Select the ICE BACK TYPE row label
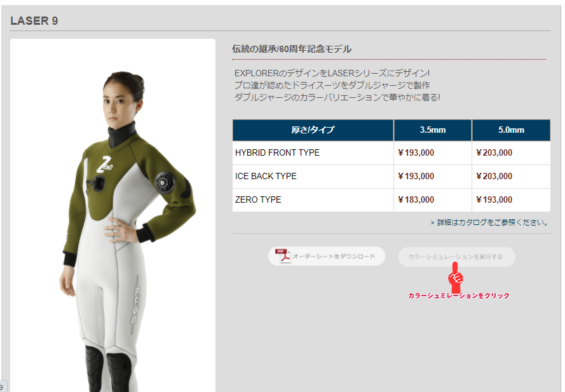 (266, 176)
